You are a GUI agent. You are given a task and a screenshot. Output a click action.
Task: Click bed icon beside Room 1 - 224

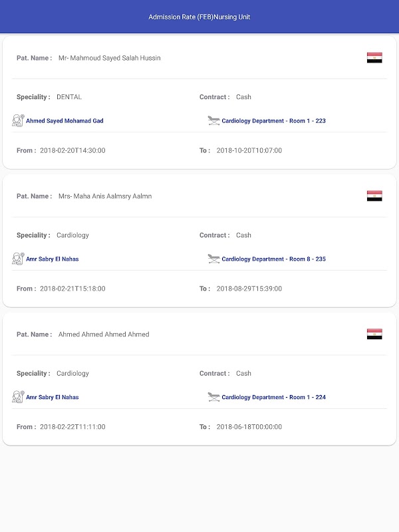tap(214, 397)
